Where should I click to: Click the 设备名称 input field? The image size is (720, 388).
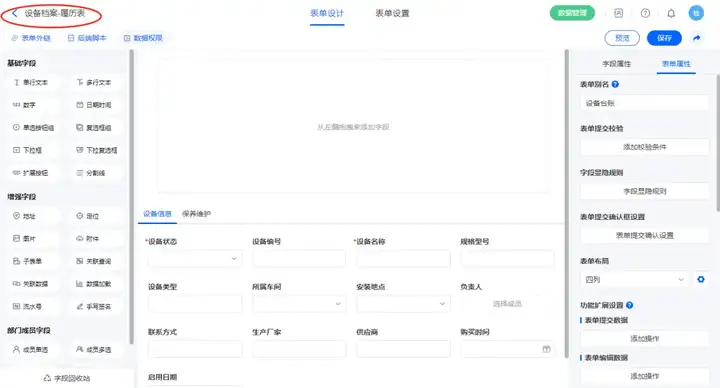403,259
